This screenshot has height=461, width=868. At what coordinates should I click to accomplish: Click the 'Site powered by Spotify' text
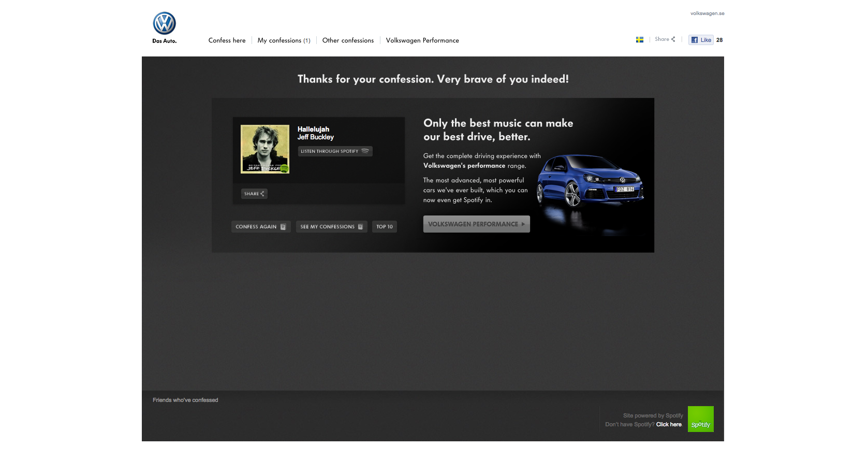coord(653,416)
